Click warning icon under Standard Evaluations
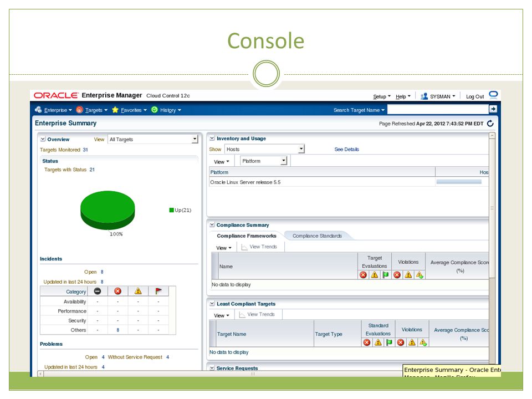Image resolution: width=532 pixels, height=399 pixels. point(378,342)
